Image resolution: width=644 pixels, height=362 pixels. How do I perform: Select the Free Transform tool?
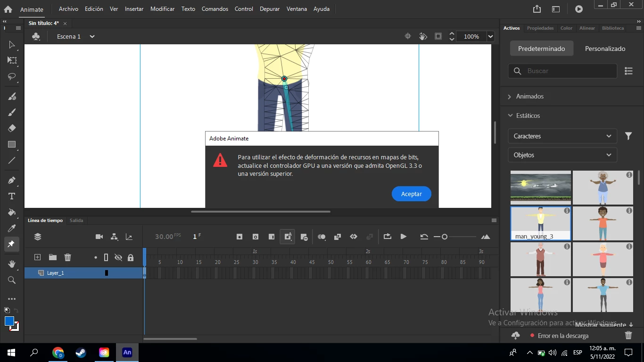[12, 60]
